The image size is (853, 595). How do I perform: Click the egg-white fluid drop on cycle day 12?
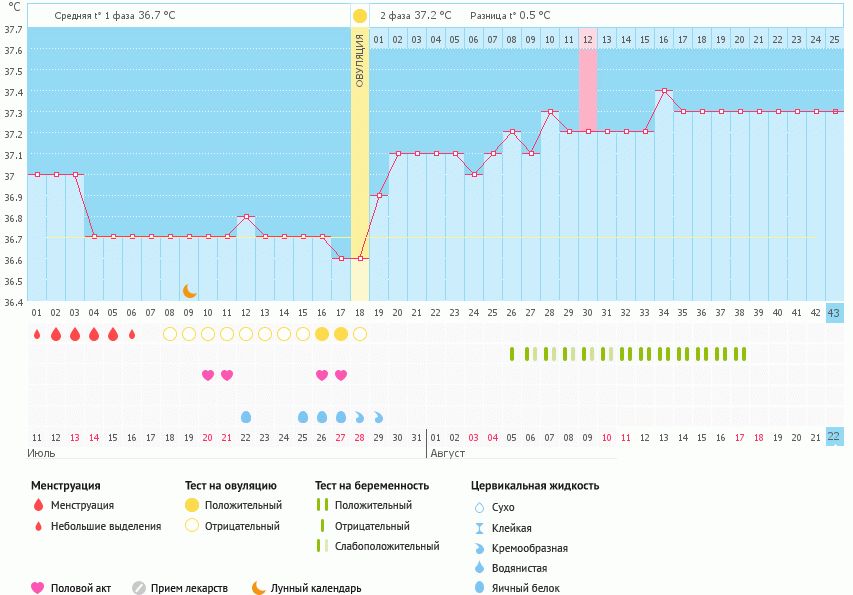(x=246, y=417)
